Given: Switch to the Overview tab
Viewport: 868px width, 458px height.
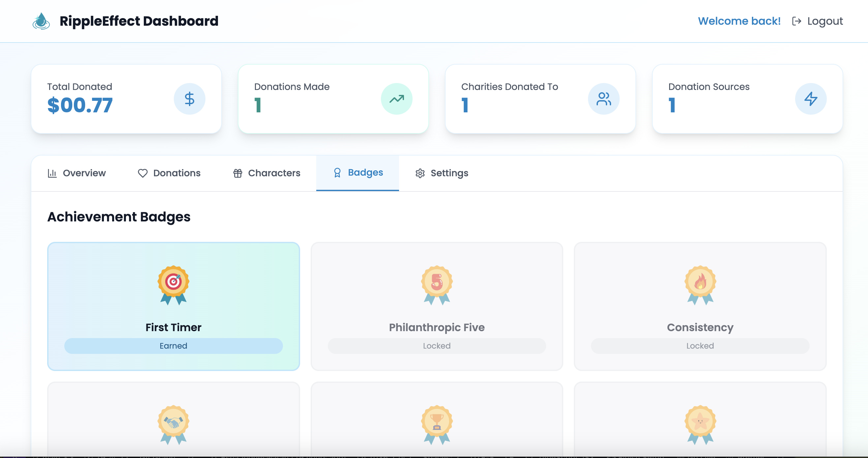Looking at the screenshot, I should [77, 173].
